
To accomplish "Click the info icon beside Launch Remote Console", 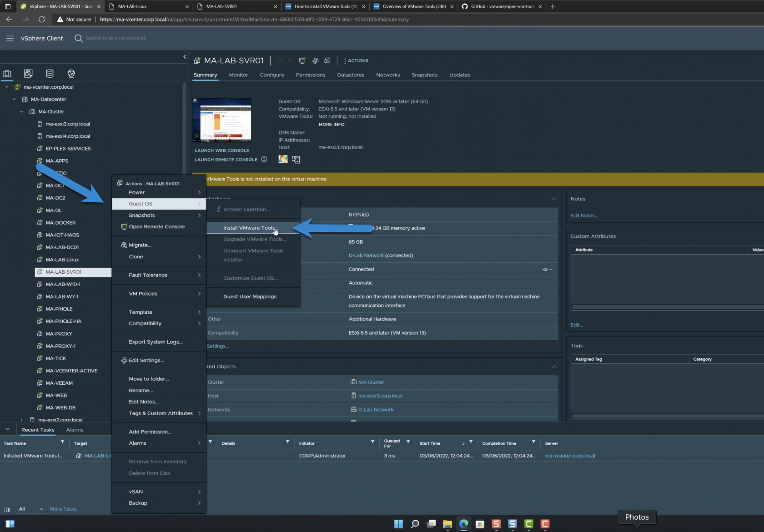I will (264, 159).
